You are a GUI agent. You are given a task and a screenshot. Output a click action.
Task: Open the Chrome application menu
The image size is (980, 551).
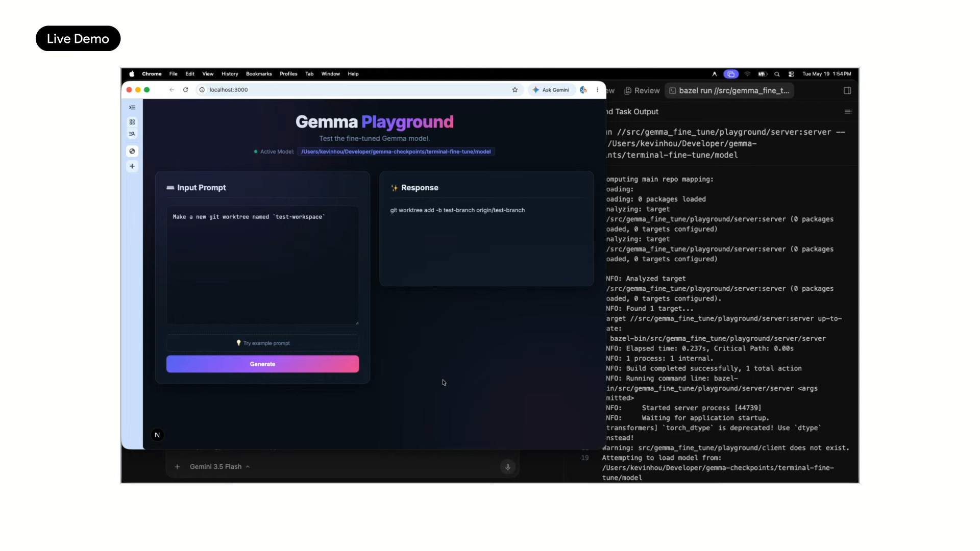[152, 74]
